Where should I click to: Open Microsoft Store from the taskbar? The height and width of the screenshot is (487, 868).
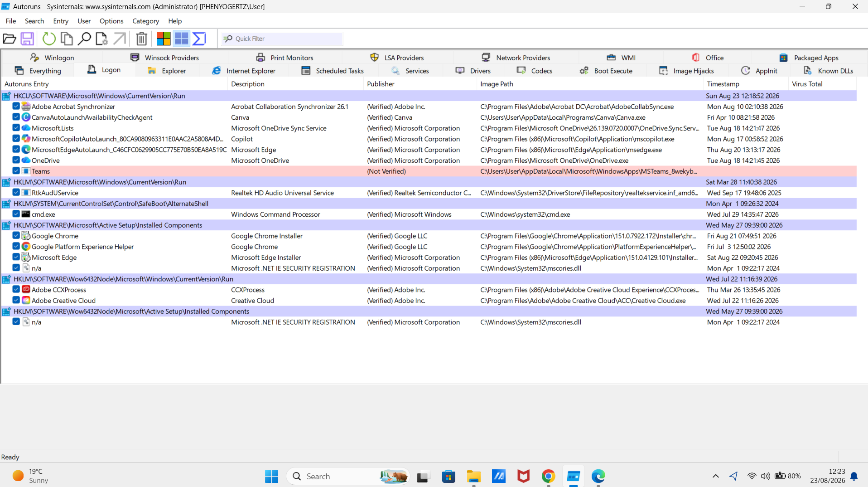[x=448, y=476]
